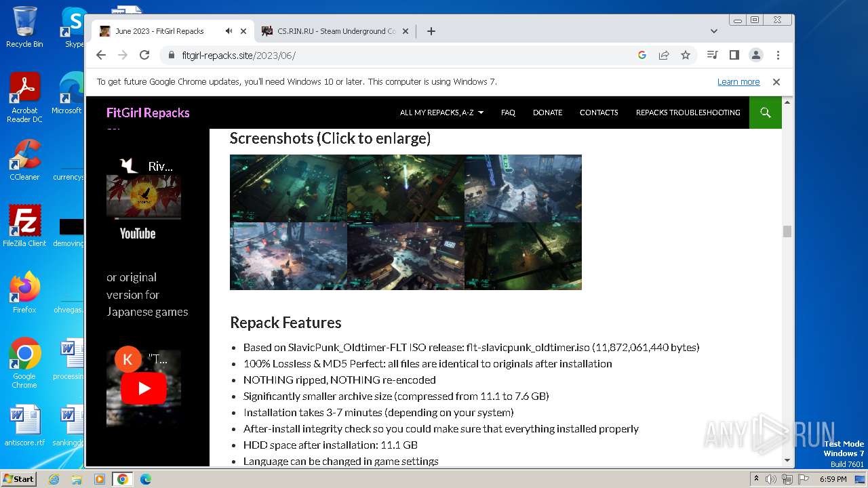Image resolution: width=868 pixels, height=488 pixels.
Task: Click the YouTube logo in sidebar video
Action: coord(138,233)
